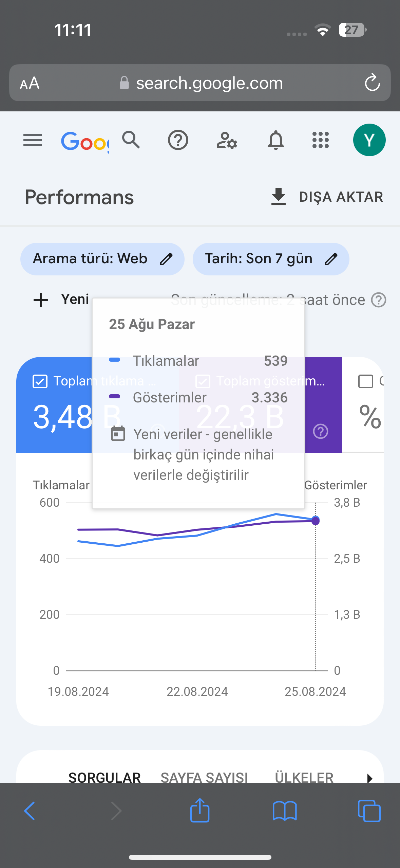Open the Google apps grid

tap(321, 140)
